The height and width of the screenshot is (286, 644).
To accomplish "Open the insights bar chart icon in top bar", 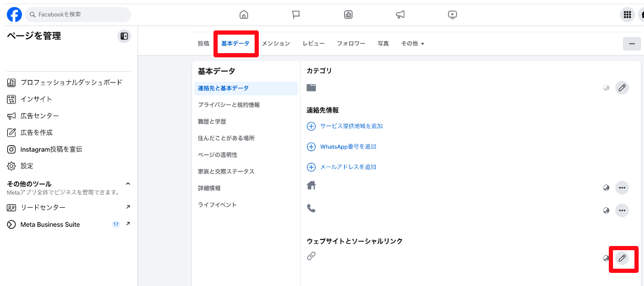I will (x=348, y=15).
